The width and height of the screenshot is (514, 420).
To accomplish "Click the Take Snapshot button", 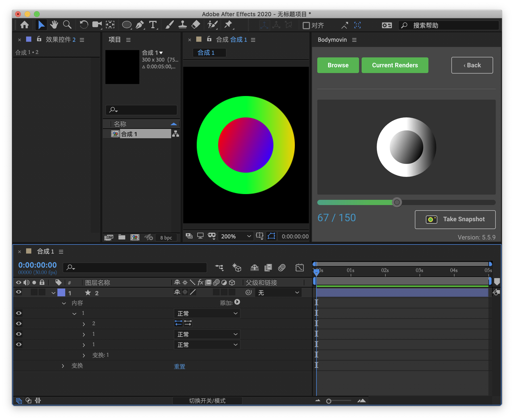I will (x=455, y=219).
